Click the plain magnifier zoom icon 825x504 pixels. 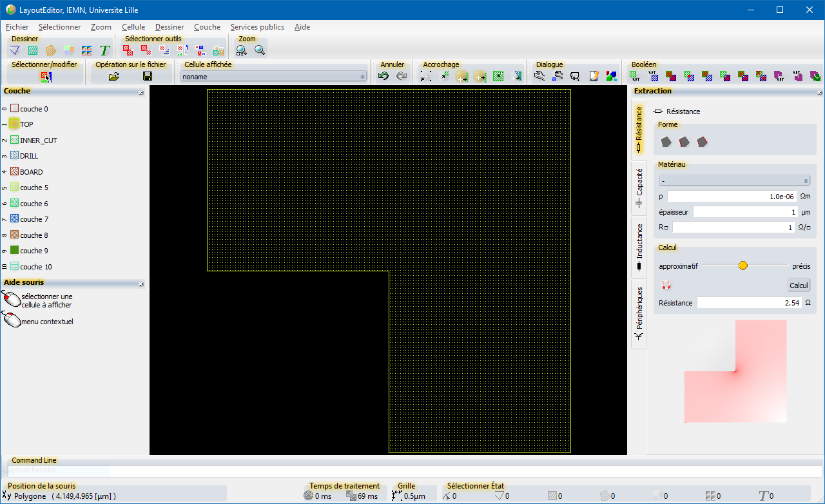pos(260,50)
